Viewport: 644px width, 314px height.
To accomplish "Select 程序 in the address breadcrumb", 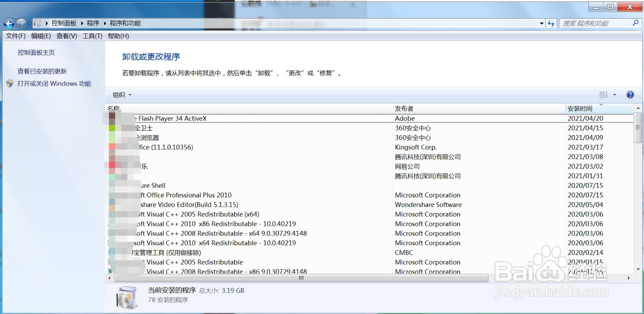I will pos(93,23).
